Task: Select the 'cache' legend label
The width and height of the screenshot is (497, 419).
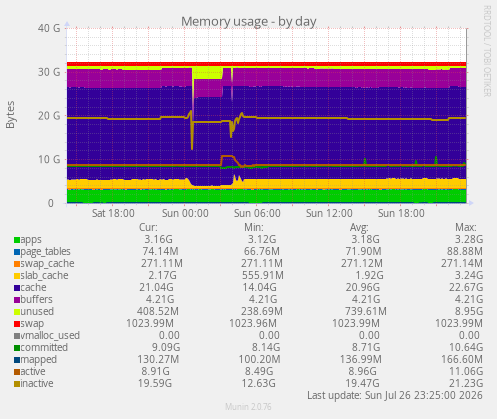Action: (33, 287)
